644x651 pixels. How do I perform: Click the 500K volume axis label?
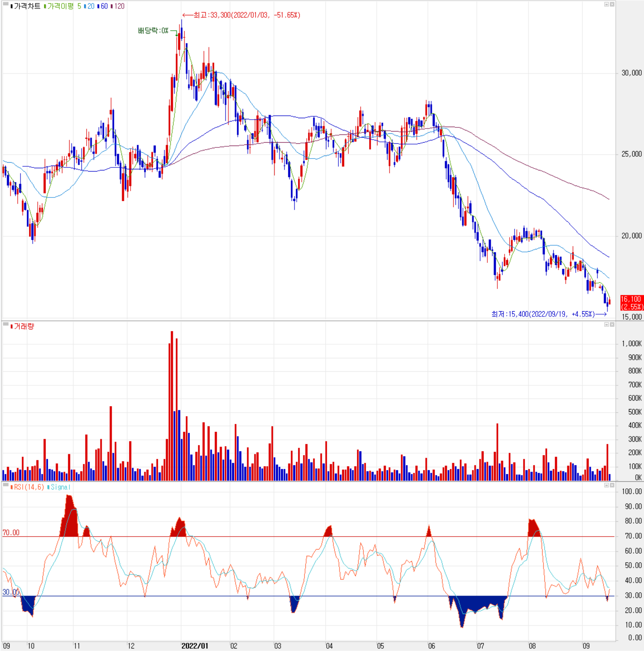click(x=635, y=412)
